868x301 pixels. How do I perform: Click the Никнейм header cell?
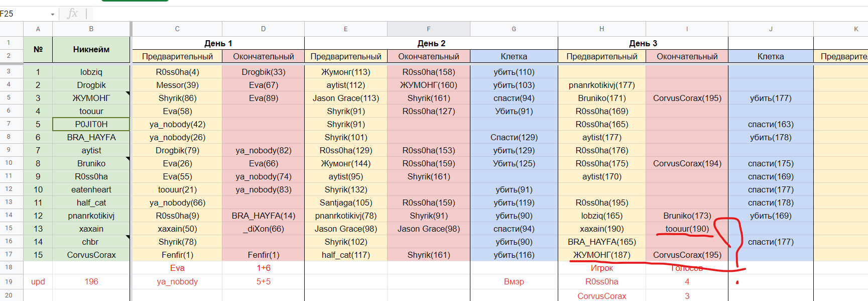pos(91,49)
